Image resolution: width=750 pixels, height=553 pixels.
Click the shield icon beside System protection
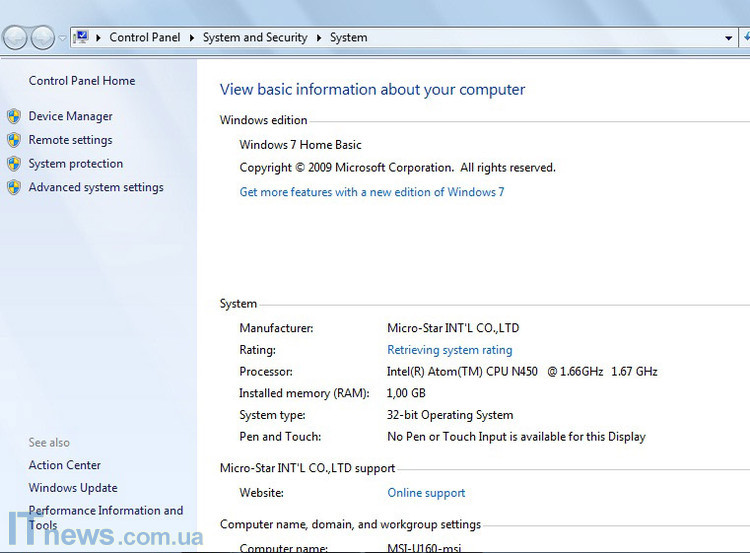tap(14, 164)
